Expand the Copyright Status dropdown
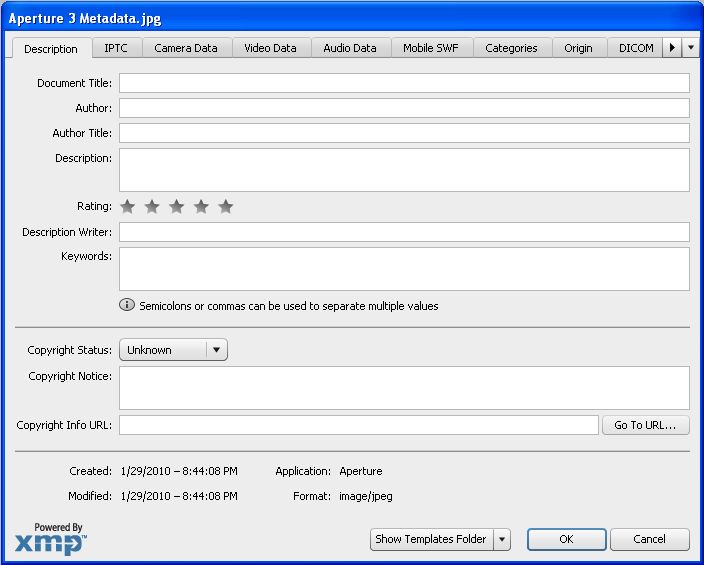 217,350
